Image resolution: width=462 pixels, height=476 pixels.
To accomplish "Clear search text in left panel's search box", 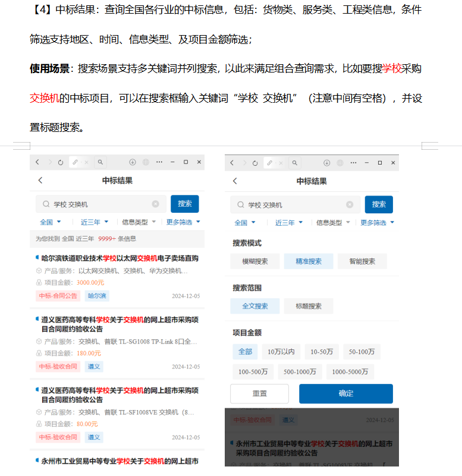I will [156, 204].
